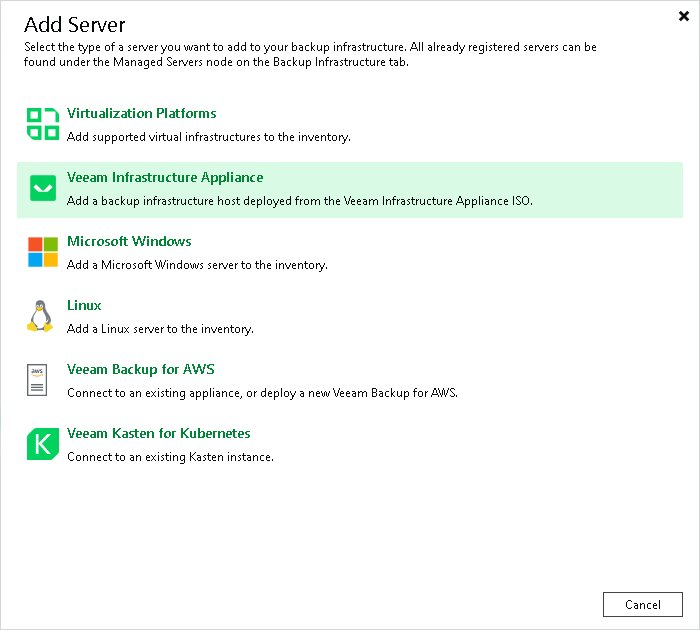
Task: Click the 'Add Server' dialog title
Action: 75,25
